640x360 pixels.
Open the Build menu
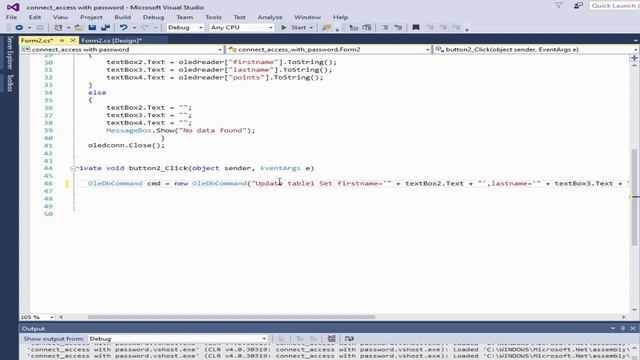pos(122,17)
